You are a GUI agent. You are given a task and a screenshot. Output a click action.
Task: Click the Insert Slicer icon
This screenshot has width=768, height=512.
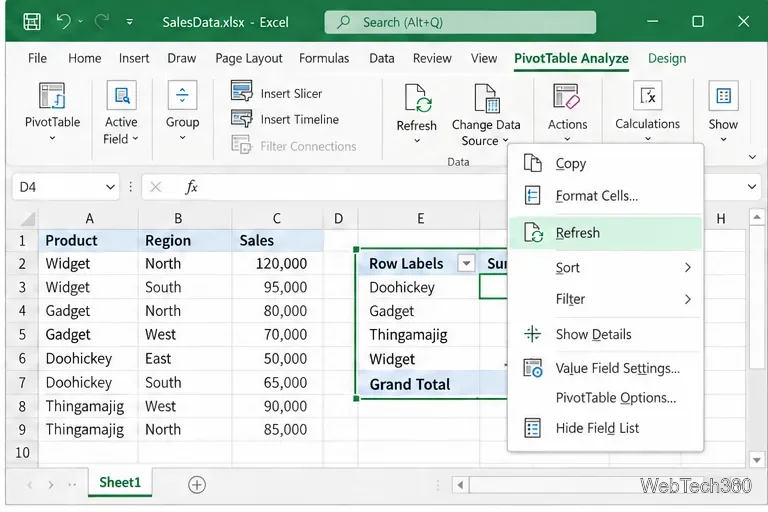pos(241,92)
